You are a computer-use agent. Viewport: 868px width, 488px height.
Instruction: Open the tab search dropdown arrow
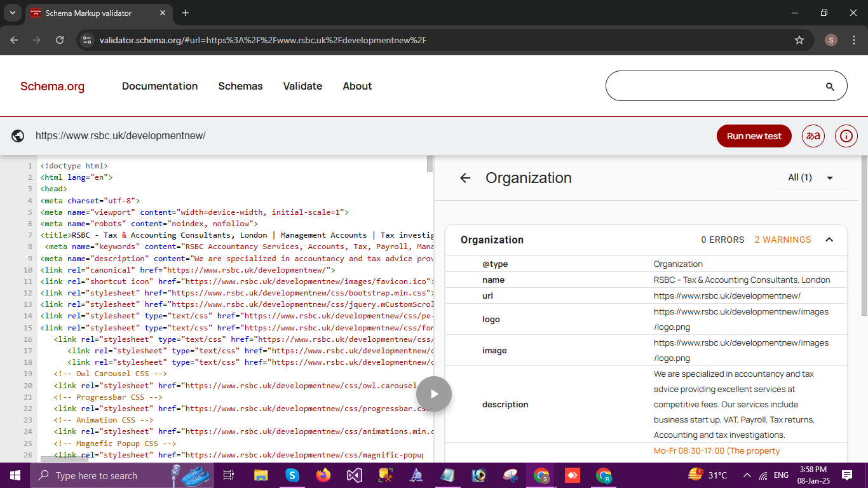[x=13, y=13]
